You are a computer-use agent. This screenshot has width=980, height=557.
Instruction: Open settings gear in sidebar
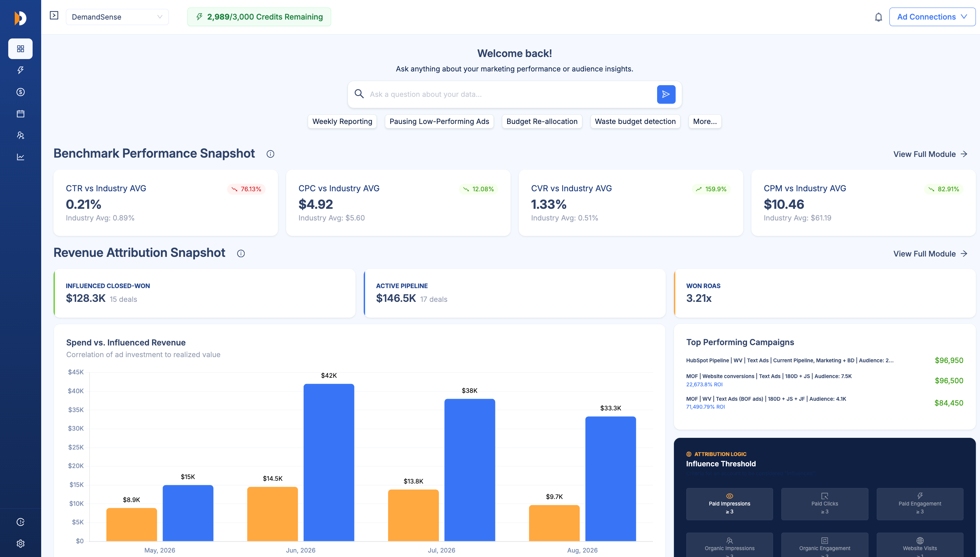(20, 543)
